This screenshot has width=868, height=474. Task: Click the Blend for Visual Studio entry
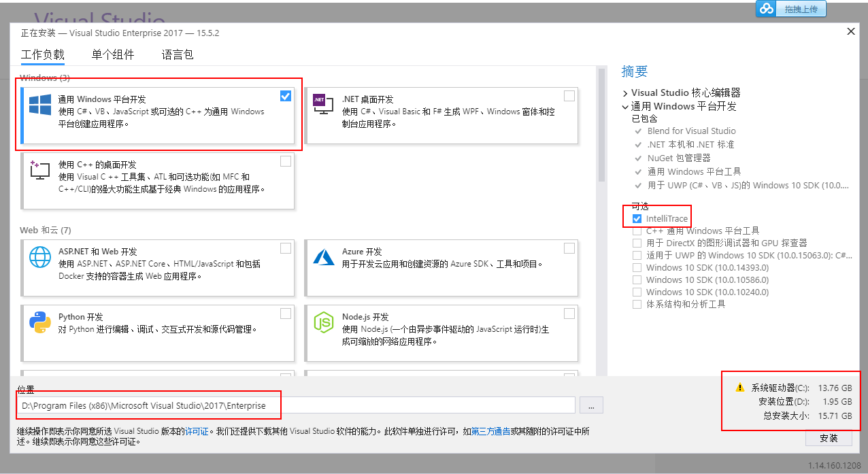click(x=692, y=131)
